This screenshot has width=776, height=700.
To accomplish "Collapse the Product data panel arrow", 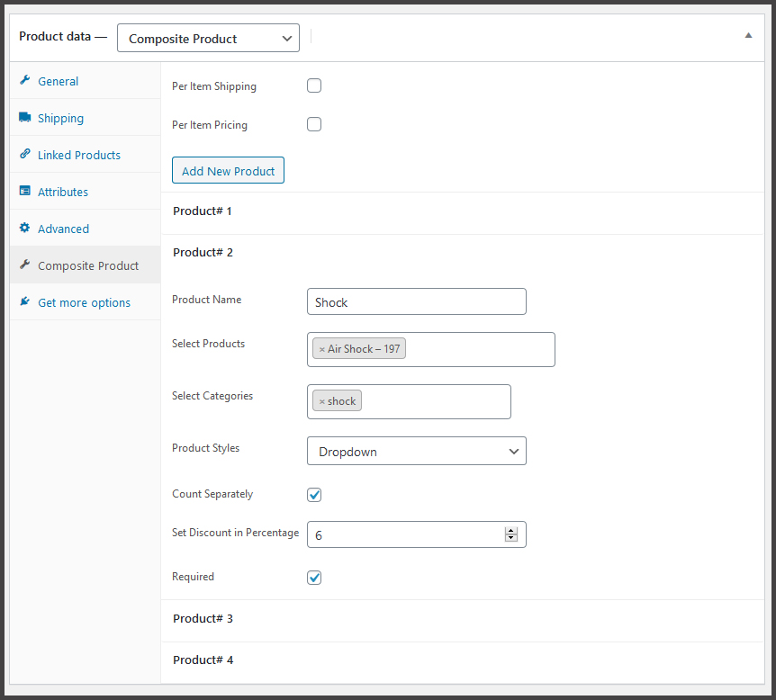I will [748, 36].
